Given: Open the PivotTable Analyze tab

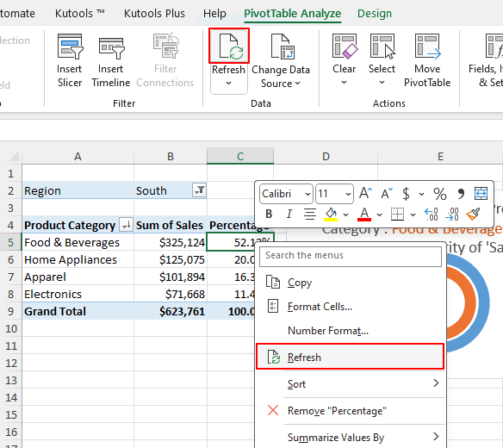Looking at the screenshot, I should [293, 14].
